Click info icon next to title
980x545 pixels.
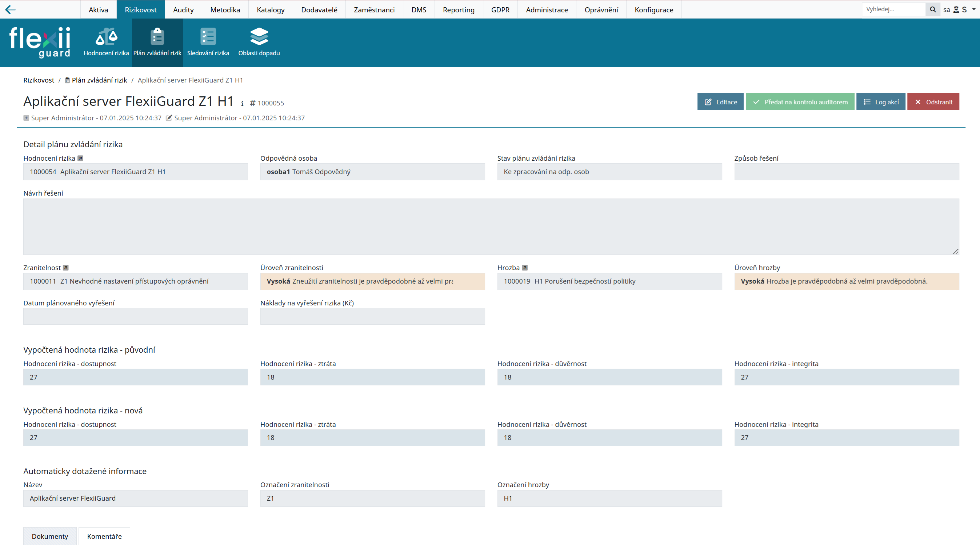[x=242, y=103]
